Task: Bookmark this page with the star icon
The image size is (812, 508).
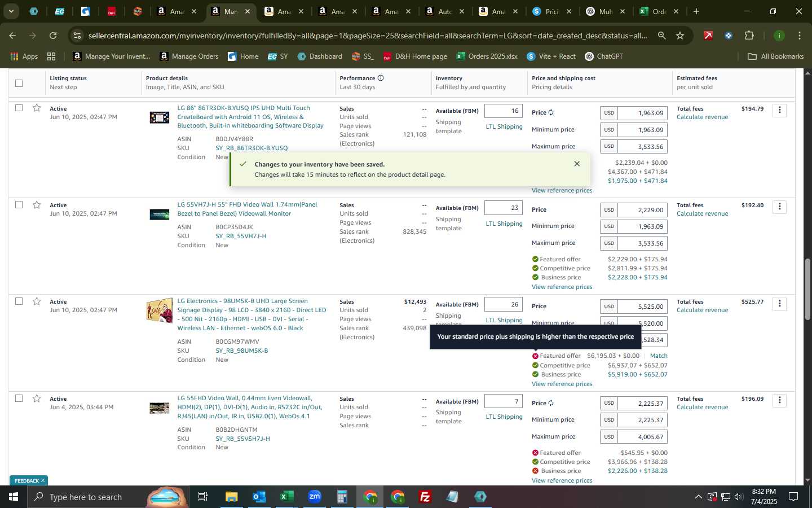Action: point(680,36)
